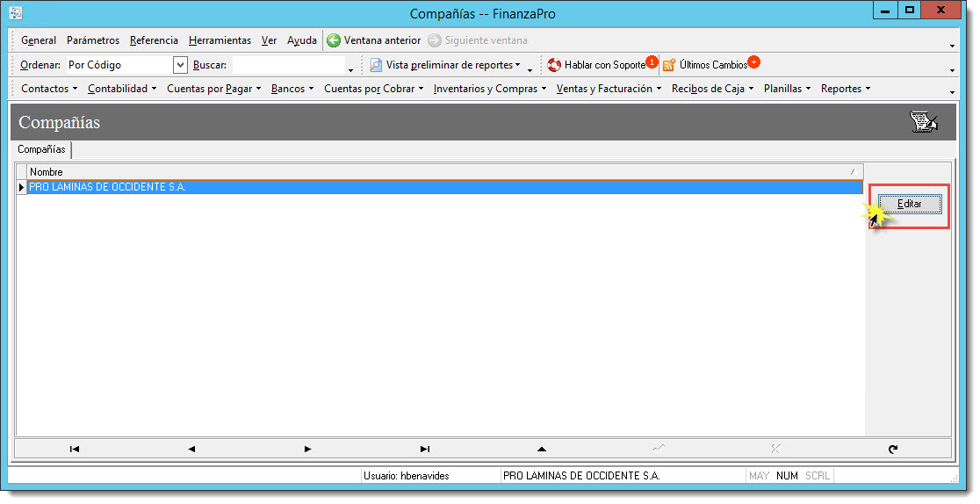980x504 pixels.
Task: Click PRO LAMINAS DE OCCIDENTE status bar entry
Action: (x=581, y=476)
